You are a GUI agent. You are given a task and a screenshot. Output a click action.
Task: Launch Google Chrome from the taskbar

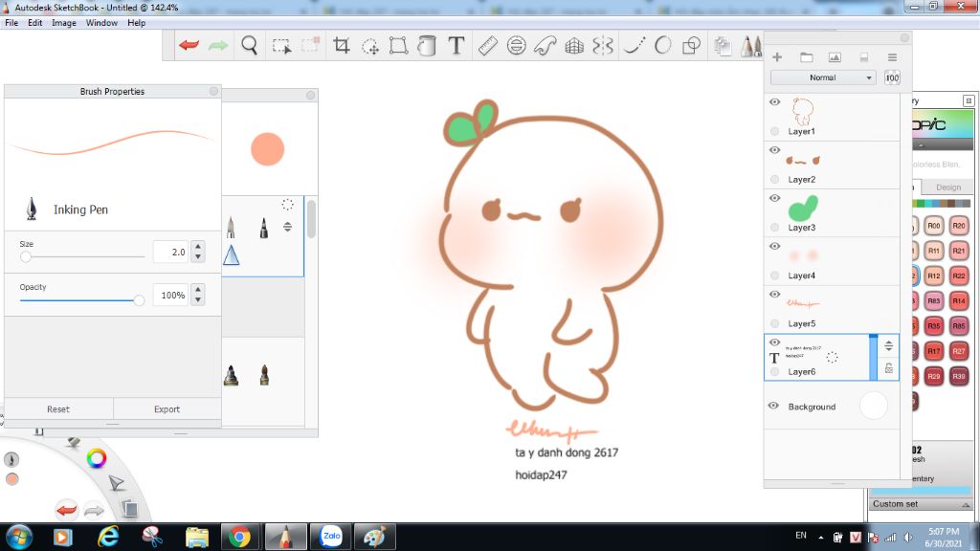tap(239, 537)
